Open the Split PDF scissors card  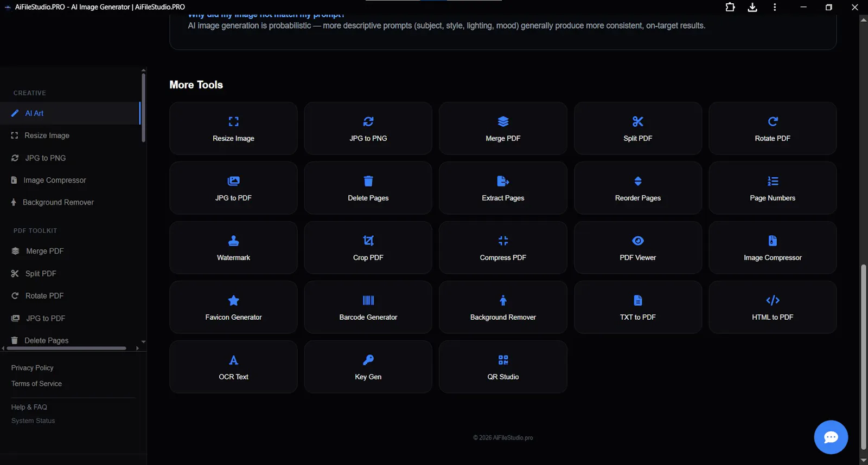(638, 128)
